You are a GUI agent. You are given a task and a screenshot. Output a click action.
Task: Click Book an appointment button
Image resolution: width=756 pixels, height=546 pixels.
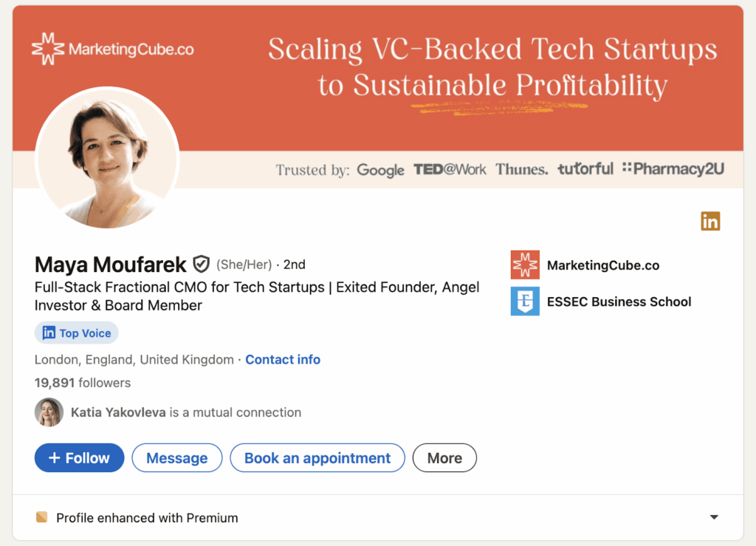[317, 458]
